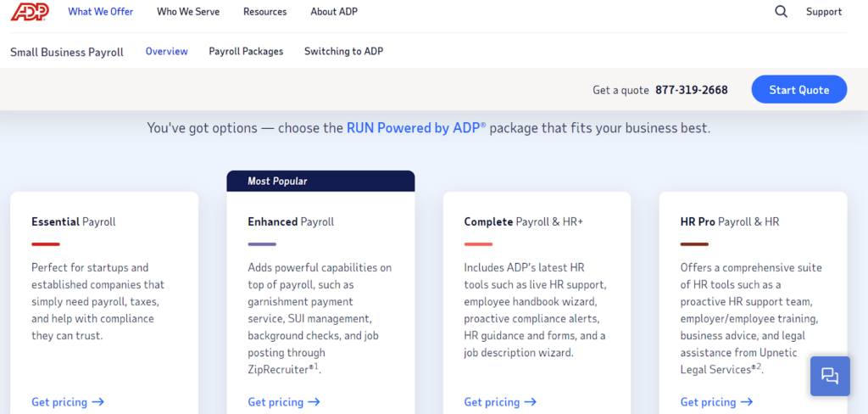The width and height of the screenshot is (868, 414).
Task: Open the What We Offer menu
Action: tap(101, 12)
